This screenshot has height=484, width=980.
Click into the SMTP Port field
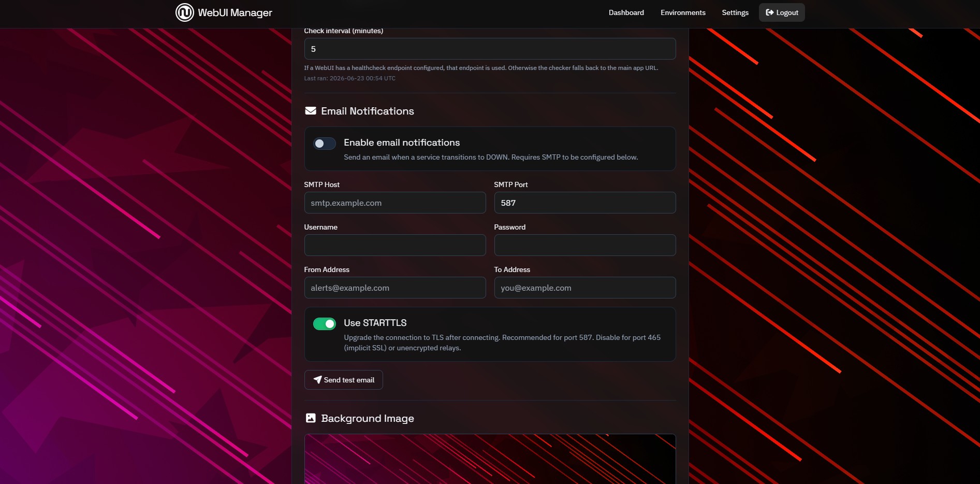[x=585, y=203]
